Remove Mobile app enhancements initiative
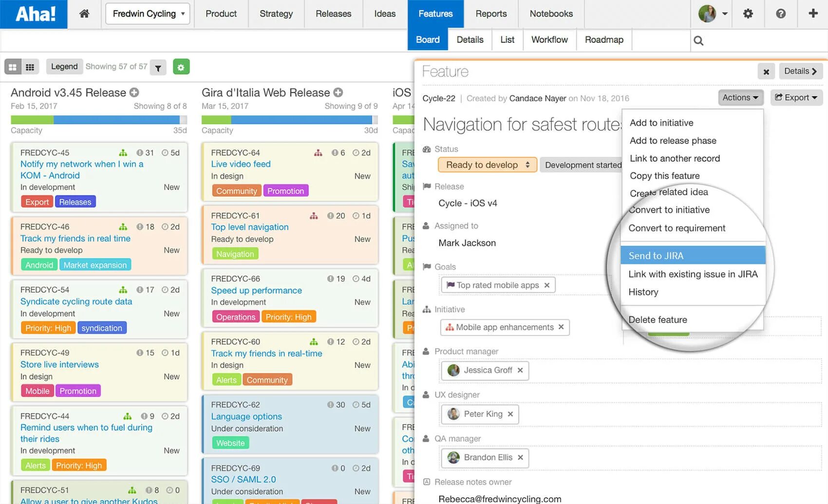The width and height of the screenshot is (828, 504). (x=561, y=327)
